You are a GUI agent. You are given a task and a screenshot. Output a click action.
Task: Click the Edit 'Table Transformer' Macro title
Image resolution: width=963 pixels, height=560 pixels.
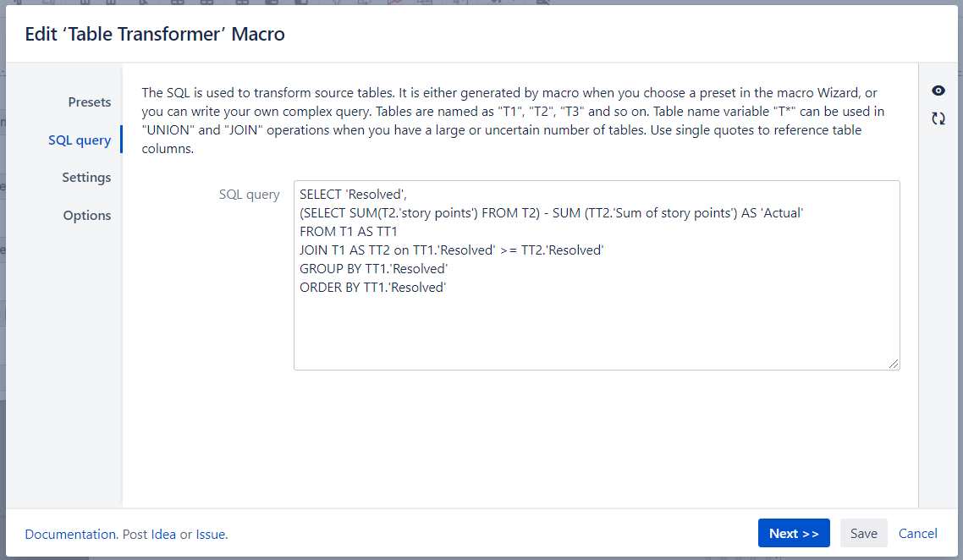[x=155, y=35]
